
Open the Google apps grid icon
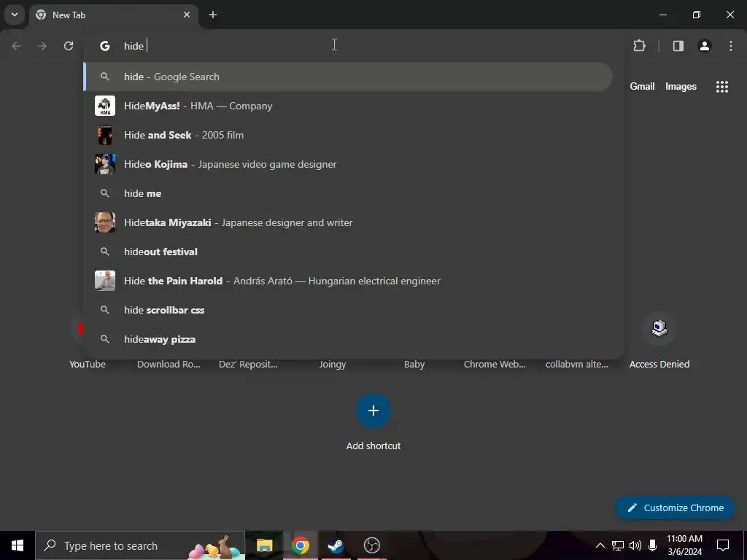pyautogui.click(x=722, y=86)
